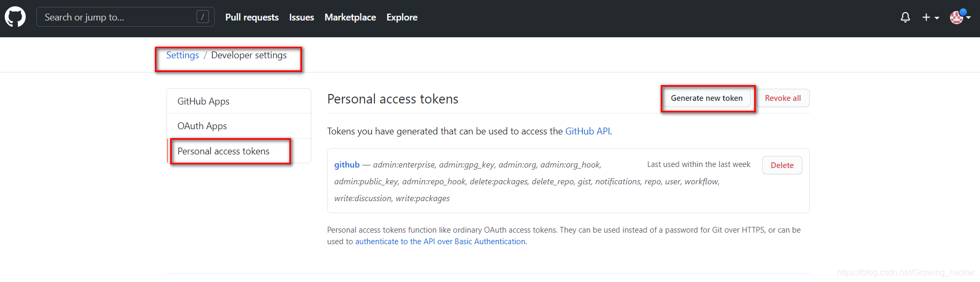The image size is (980, 282).
Task: Click the Personal access tokens heading
Action: point(393,99)
